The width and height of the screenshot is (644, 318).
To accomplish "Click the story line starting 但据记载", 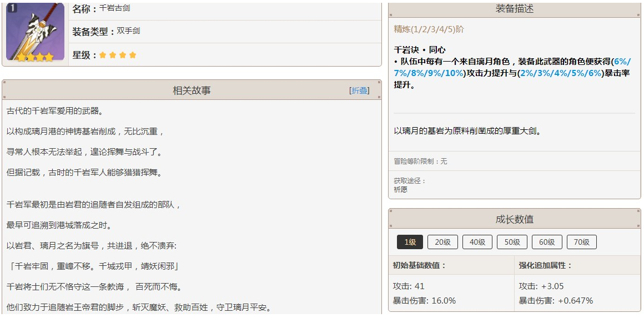I will pyautogui.click(x=84, y=173).
